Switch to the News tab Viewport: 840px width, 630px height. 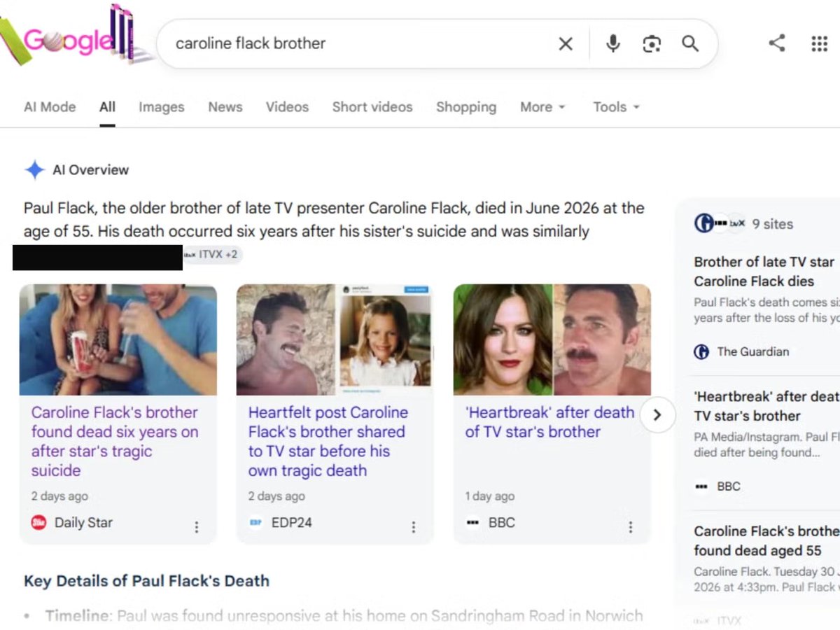click(x=225, y=107)
